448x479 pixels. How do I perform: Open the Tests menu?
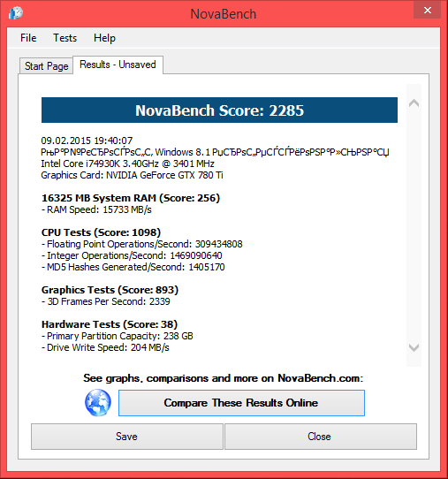click(x=65, y=38)
